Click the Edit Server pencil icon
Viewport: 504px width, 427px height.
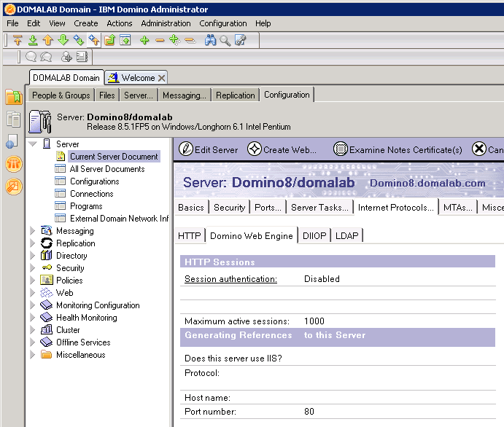[186, 149]
